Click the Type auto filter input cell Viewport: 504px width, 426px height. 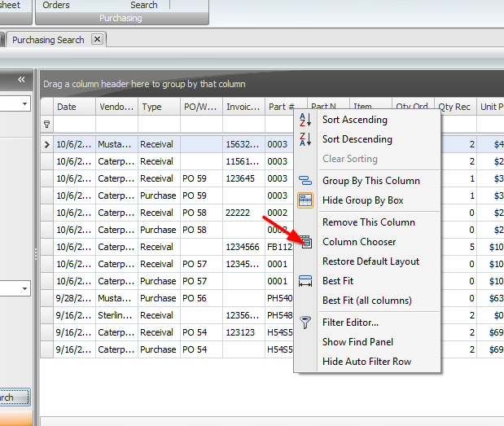(x=159, y=124)
